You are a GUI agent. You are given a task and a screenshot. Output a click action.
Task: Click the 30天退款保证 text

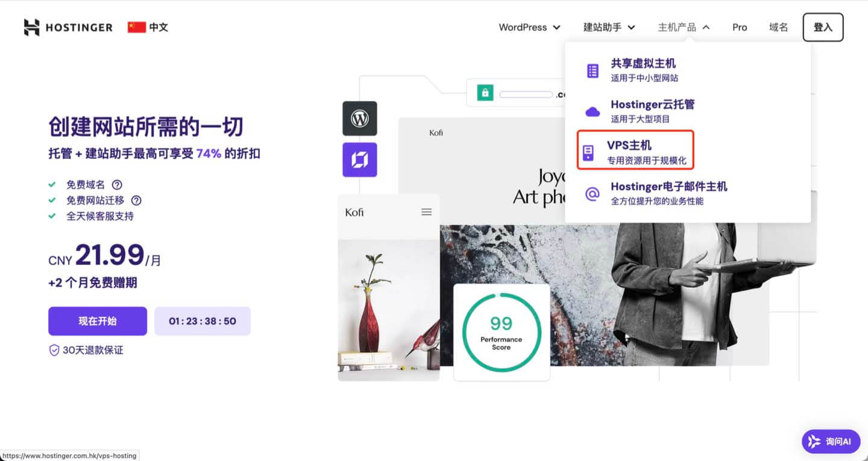(93, 350)
